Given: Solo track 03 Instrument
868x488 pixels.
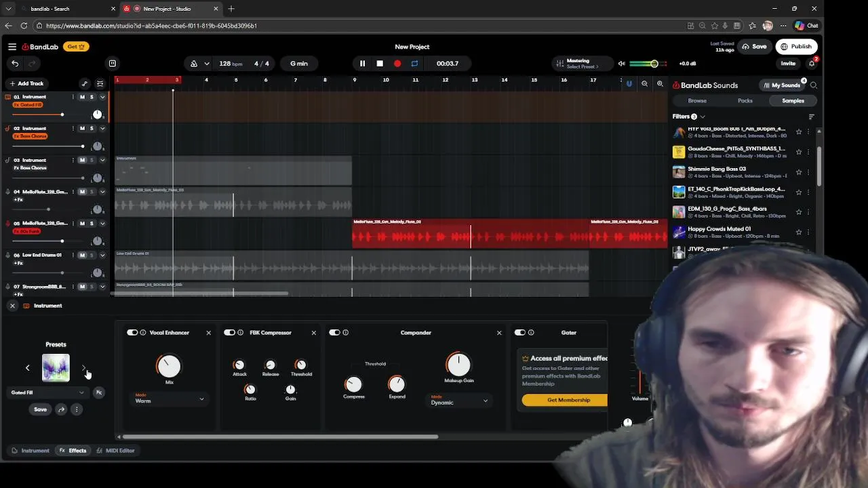Looking at the screenshot, I should tap(92, 160).
